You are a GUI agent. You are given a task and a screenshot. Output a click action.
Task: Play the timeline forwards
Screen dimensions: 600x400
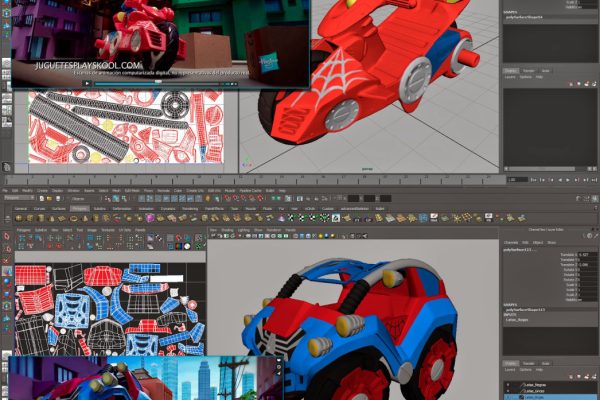click(568, 180)
